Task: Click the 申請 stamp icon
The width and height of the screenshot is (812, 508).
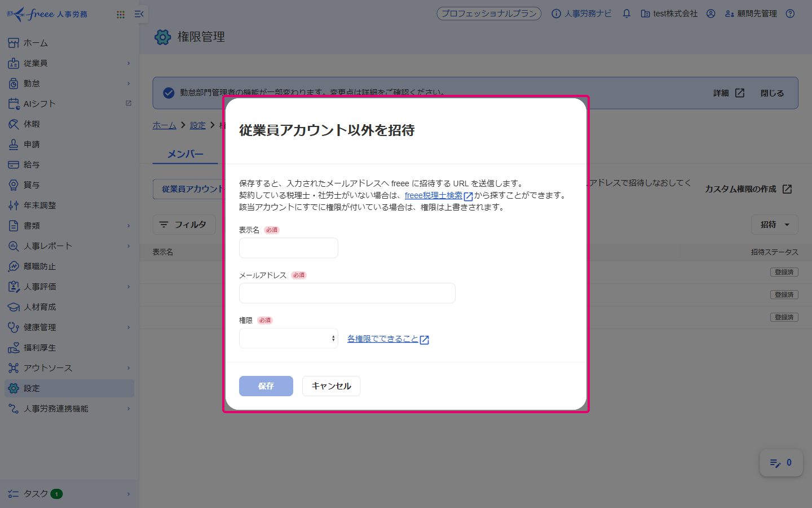Action: [x=14, y=144]
